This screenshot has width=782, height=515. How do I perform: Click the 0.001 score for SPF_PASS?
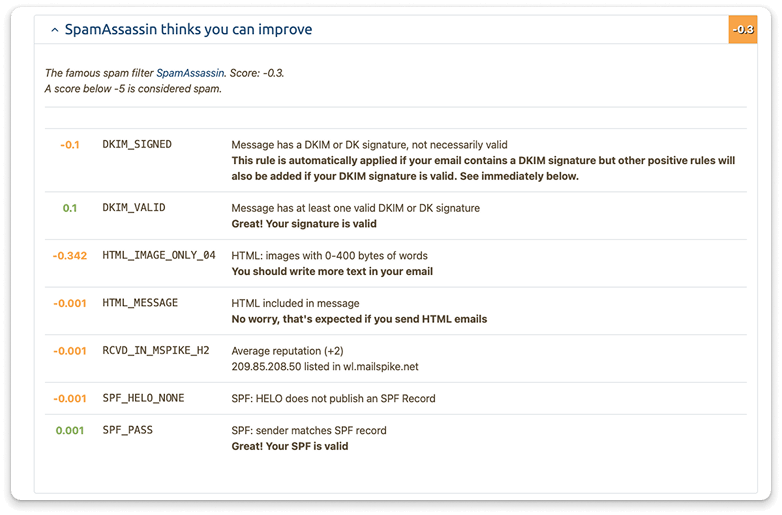(x=70, y=430)
